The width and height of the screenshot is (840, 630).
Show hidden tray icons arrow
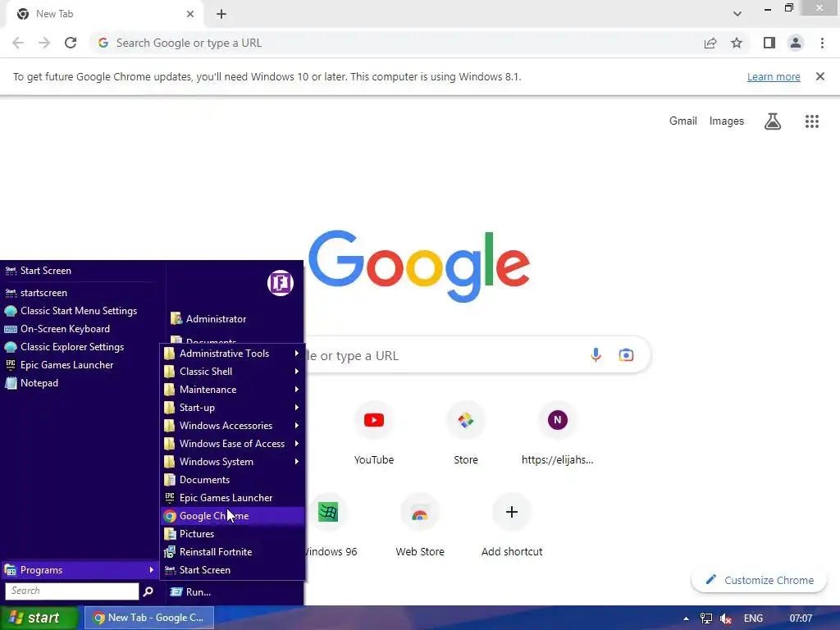(686, 619)
